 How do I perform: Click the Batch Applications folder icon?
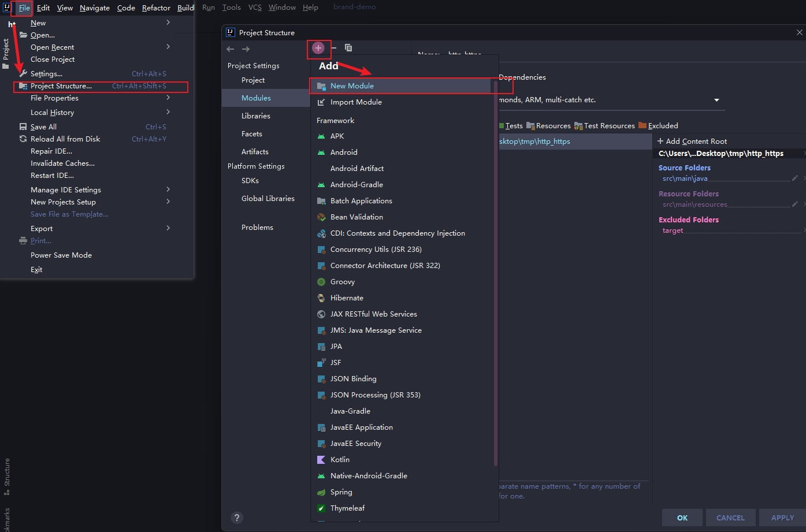click(321, 201)
